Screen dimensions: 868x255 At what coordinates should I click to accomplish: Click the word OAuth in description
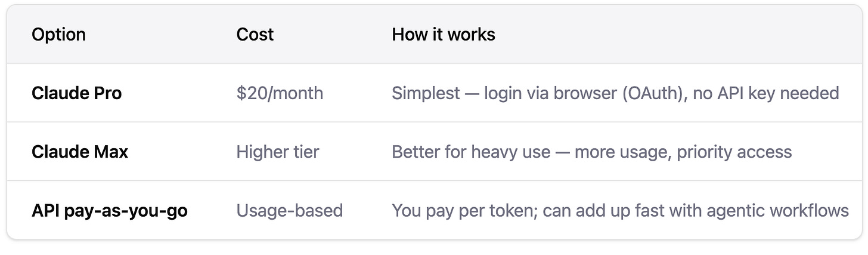tap(654, 93)
